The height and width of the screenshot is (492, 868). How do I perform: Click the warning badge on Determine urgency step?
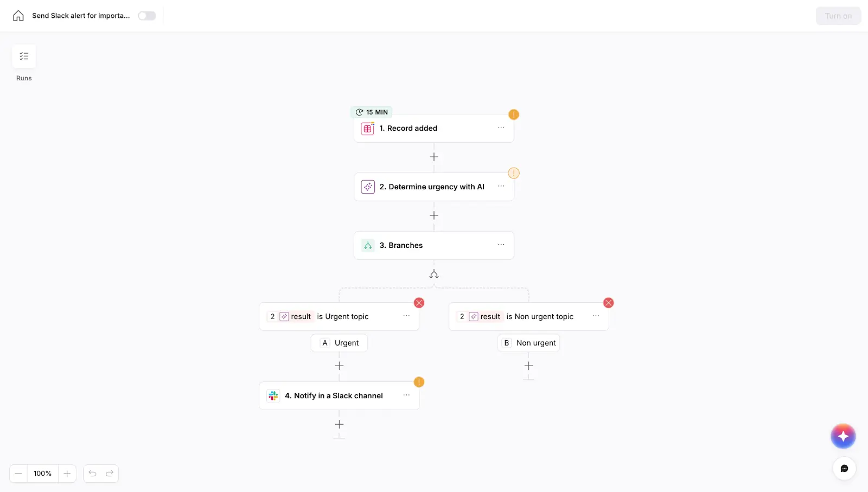tap(513, 173)
